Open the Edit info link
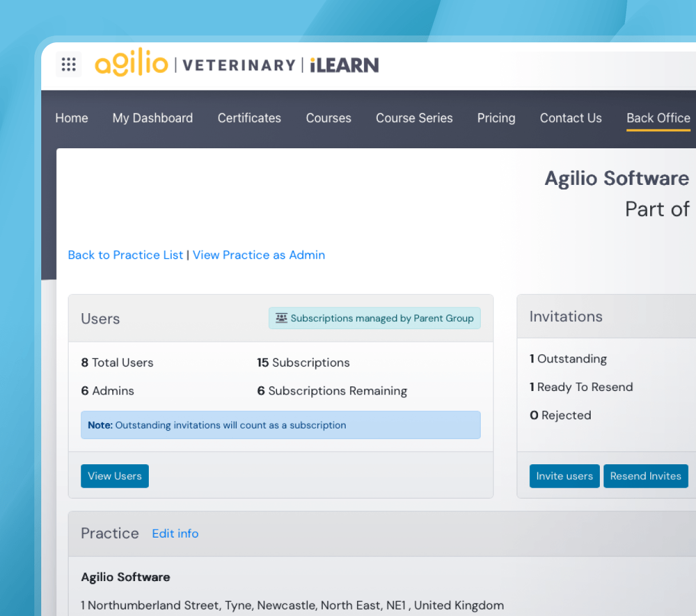Screen dimensions: 696x616 click(x=175, y=534)
